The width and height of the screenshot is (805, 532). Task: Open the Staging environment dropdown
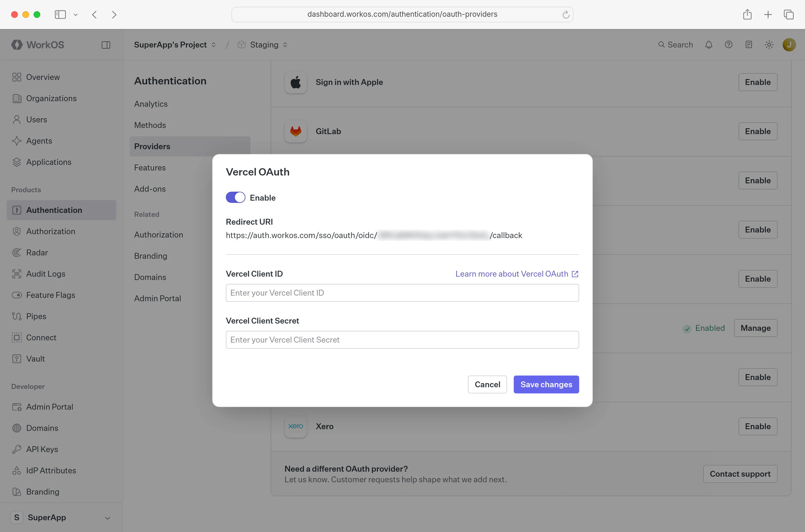point(262,45)
